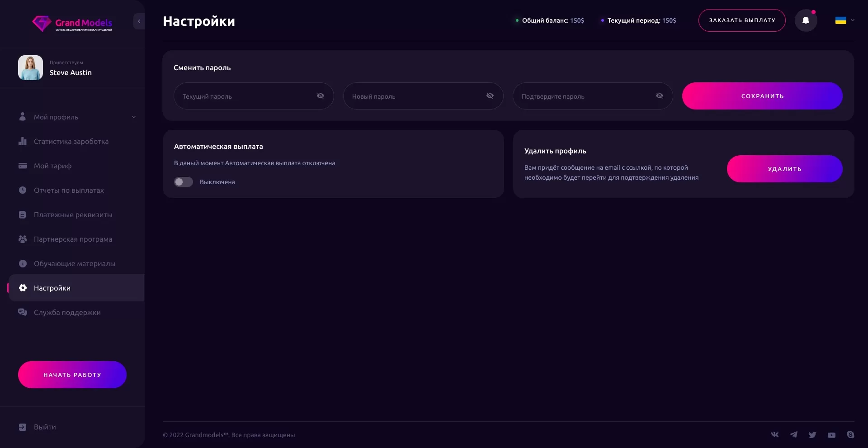Click the Мой тариф card icon
The width and height of the screenshot is (868, 448).
23,166
